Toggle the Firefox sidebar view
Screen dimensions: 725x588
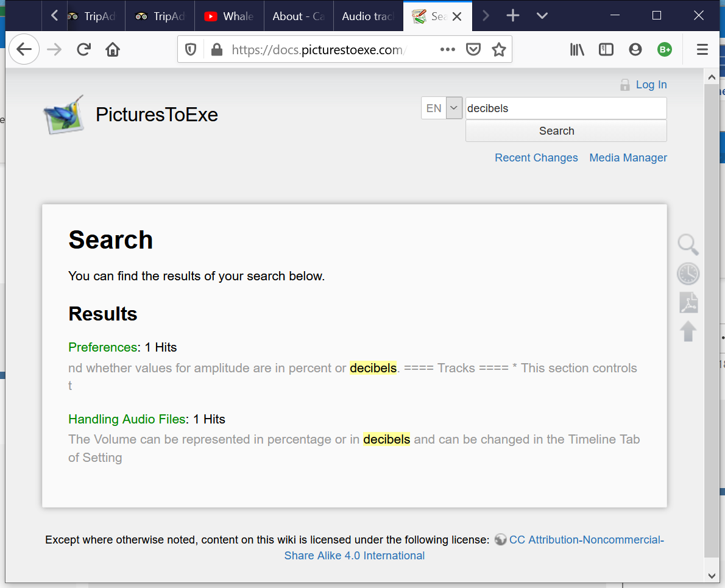[x=606, y=50]
